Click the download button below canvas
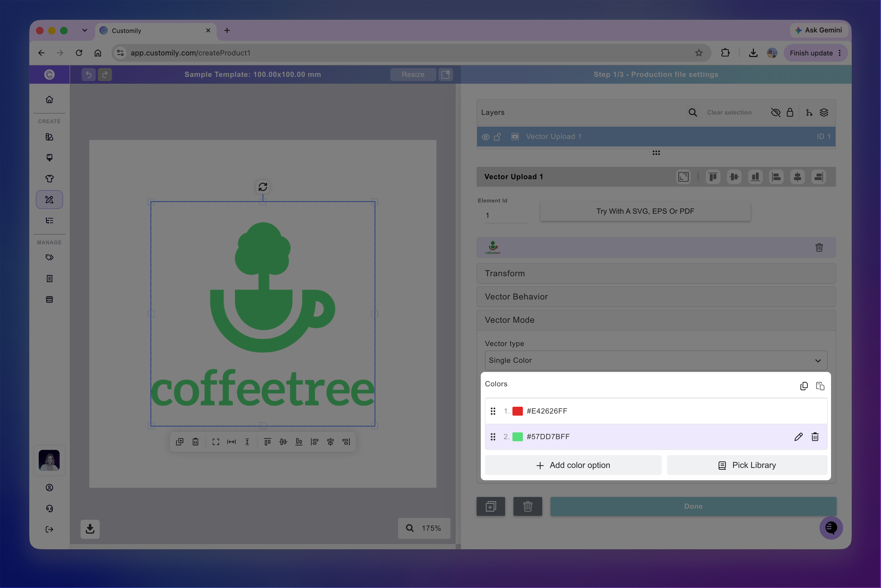The height and width of the screenshot is (588, 881). (x=90, y=529)
